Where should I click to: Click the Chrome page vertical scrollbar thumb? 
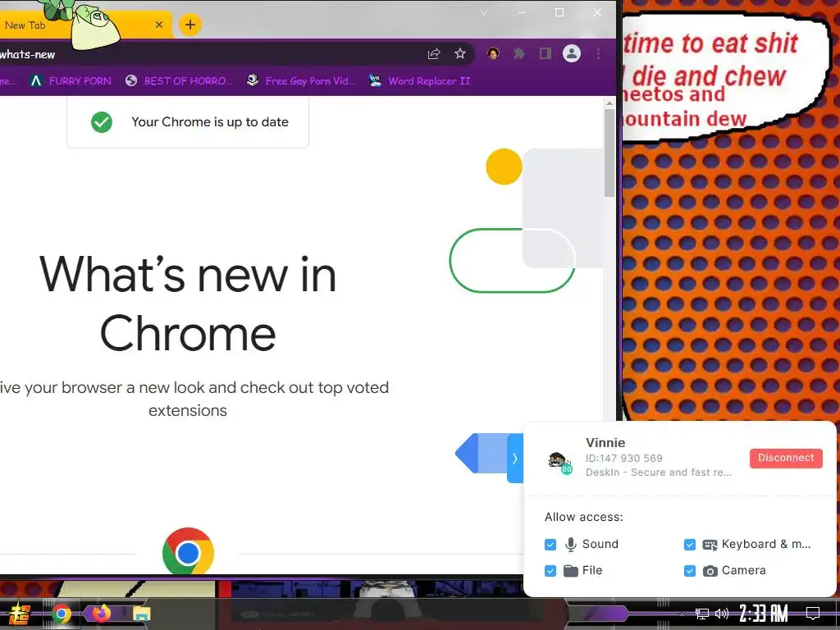[609, 153]
